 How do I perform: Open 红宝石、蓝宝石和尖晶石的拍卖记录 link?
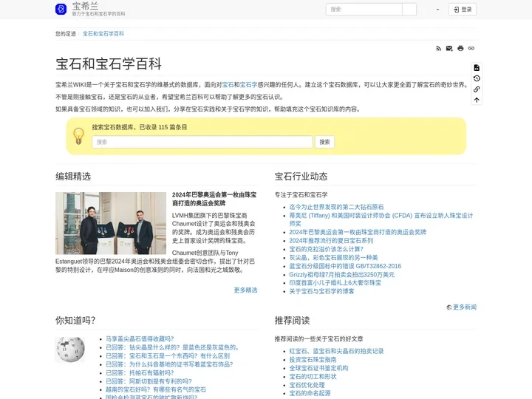pyautogui.click(x=336, y=351)
